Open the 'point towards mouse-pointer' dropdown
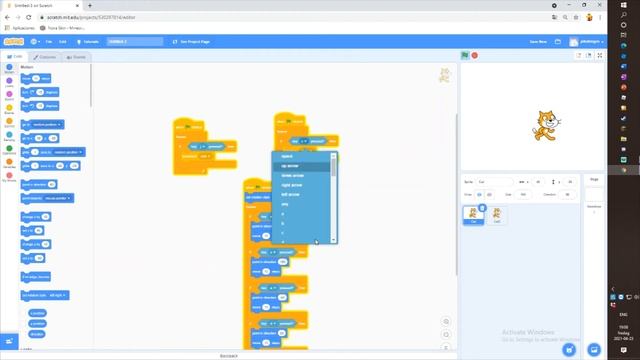Screen dimensions: 640x360 pos(58,198)
